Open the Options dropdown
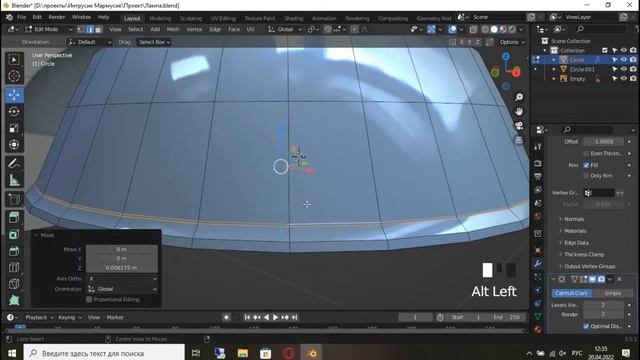The image size is (640, 360). 512,42
